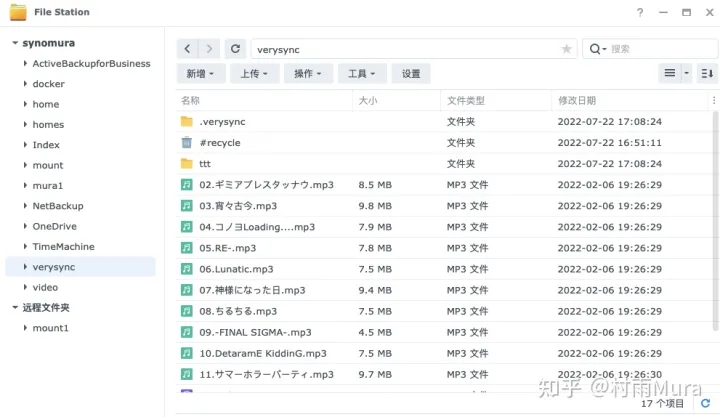Viewport: 720px width, 417px height.
Task: Select file 07.神様になった日.mp3
Action: [x=252, y=290]
